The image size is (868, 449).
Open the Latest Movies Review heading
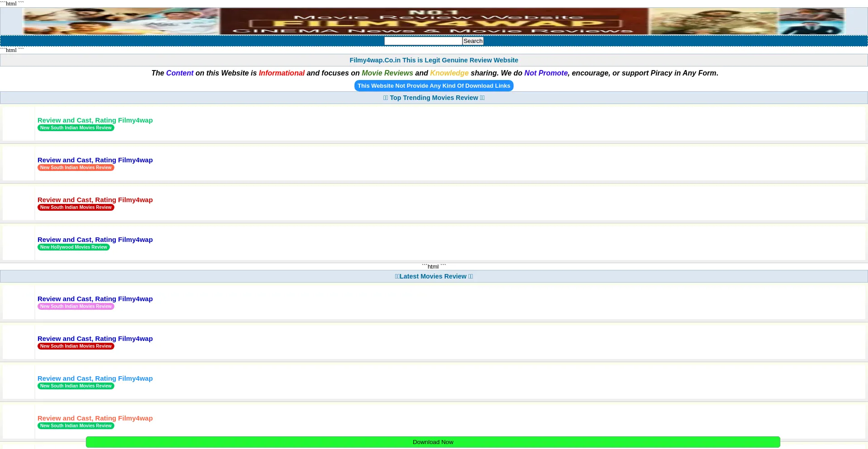pyautogui.click(x=434, y=276)
